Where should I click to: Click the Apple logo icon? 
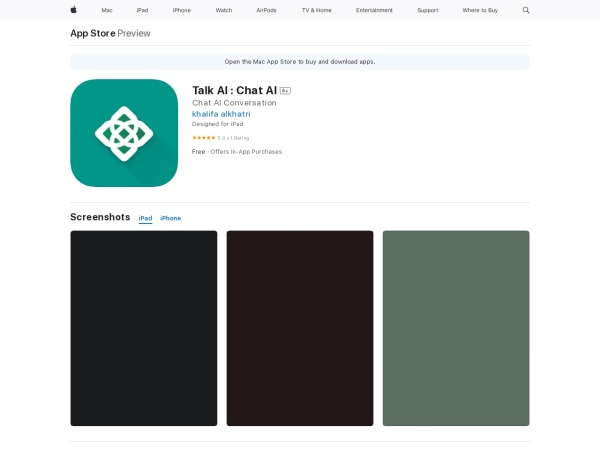(x=73, y=10)
